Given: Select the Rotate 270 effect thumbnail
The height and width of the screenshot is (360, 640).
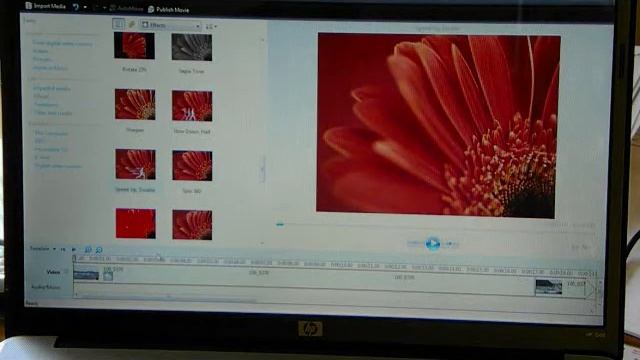Looking at the screenshot, I should (134, 46).
